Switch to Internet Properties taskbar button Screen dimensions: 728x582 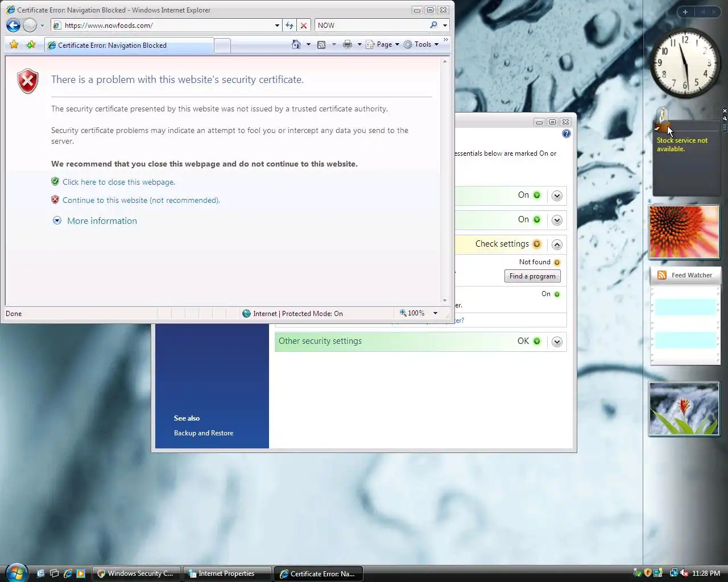tap(227, 573)
